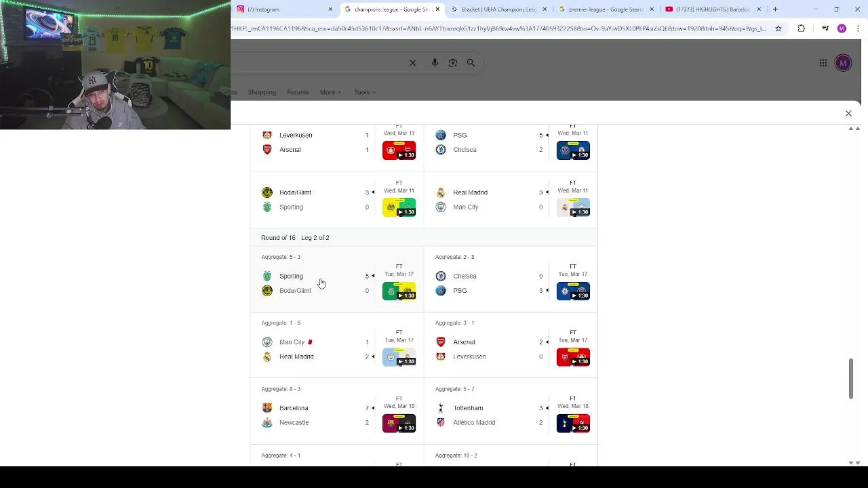
Task: Play Barcelona vs Newcastle highlights video
Action: pyautogui.click(x=399, y=424)
